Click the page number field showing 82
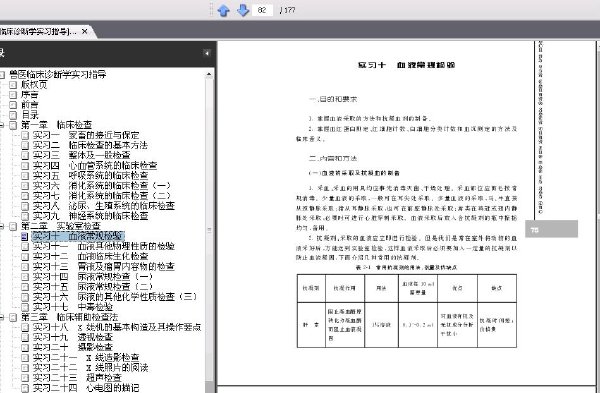The image size is (600, 393). (x=262, y=10)
